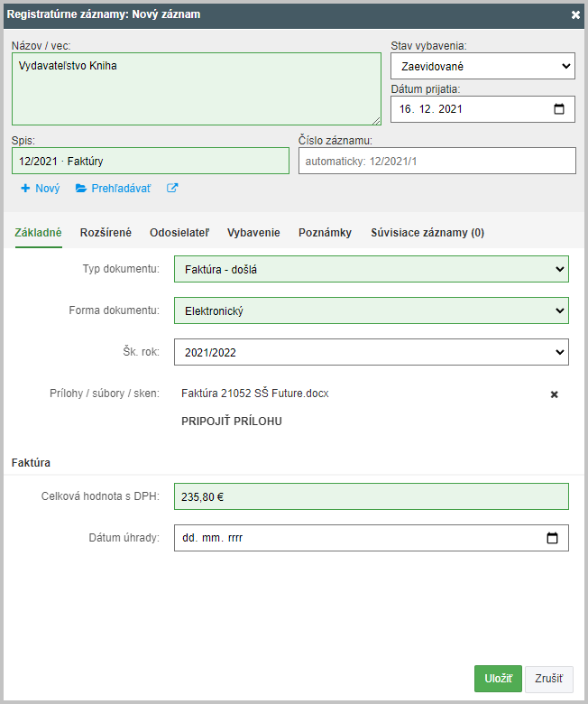Open the Poznámky tab
The height and width of the screenshot is (704, 588).
tap(326, 233)
